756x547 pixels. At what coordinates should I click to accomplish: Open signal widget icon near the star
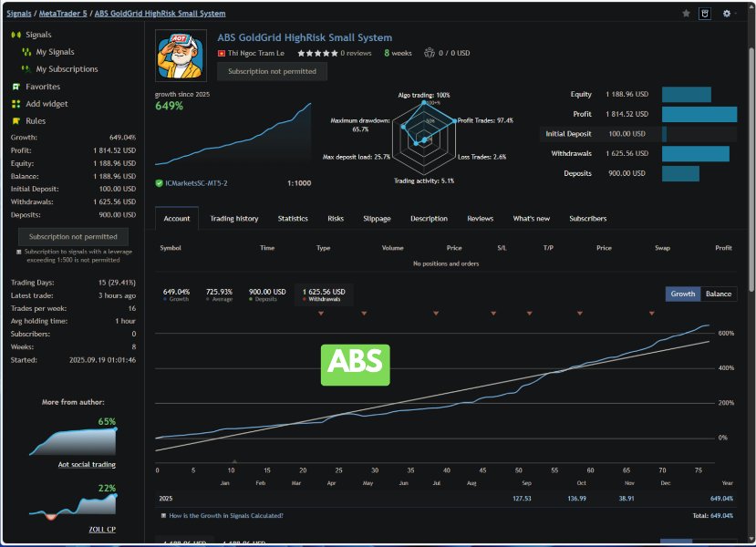pos(704,14)
